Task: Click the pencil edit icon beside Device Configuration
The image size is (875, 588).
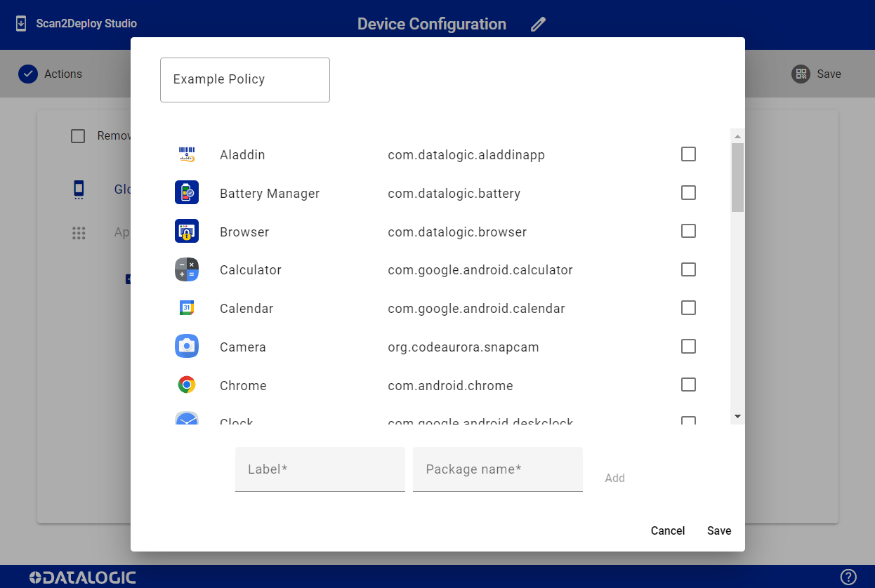Action: [538, 25]
